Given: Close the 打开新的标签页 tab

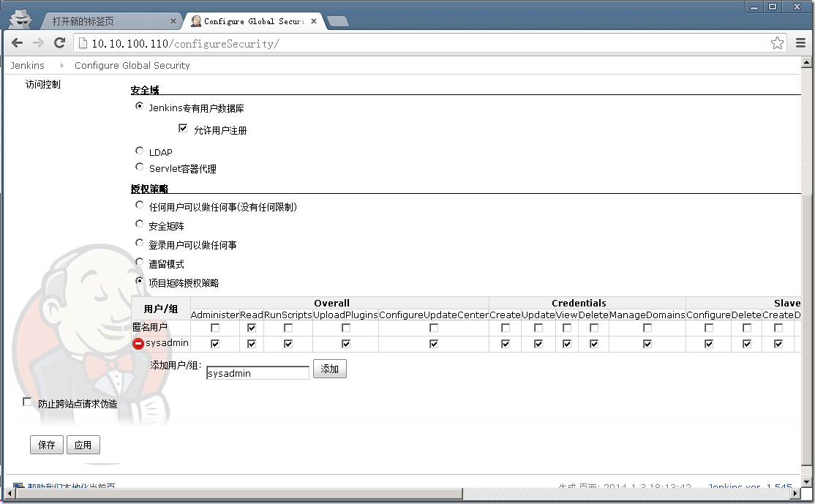Looking at the screenshot, I should (x=173, y=21).
